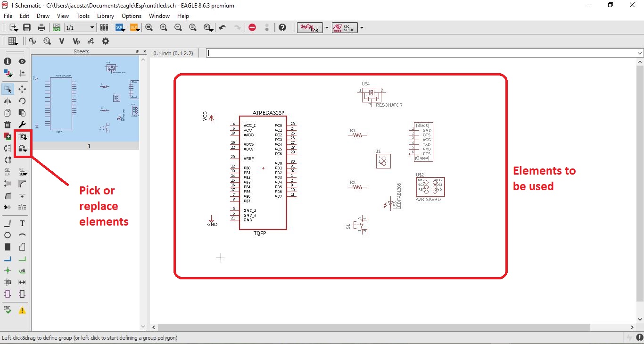The height and width of the screenshot is (344, 644).
Task: Open the Info tool
Action: tap(8, 61)
